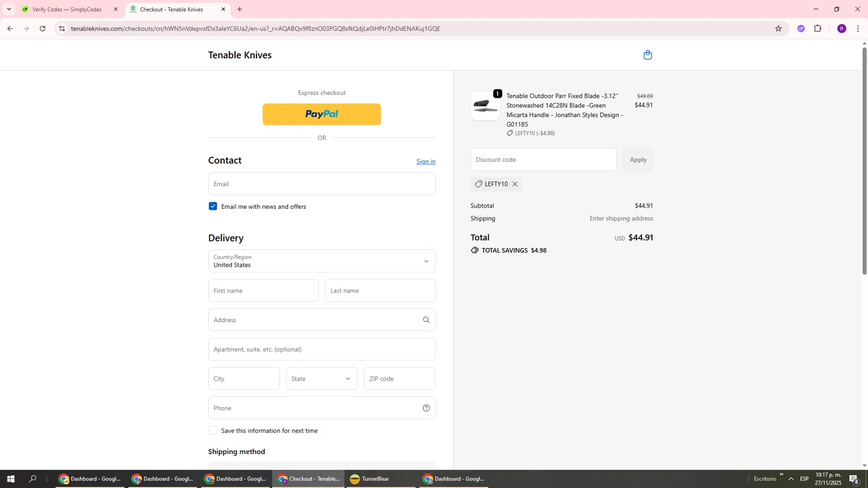
Task: Select the Checkout - Tenable Knives tab
Action: pos(177,9)
